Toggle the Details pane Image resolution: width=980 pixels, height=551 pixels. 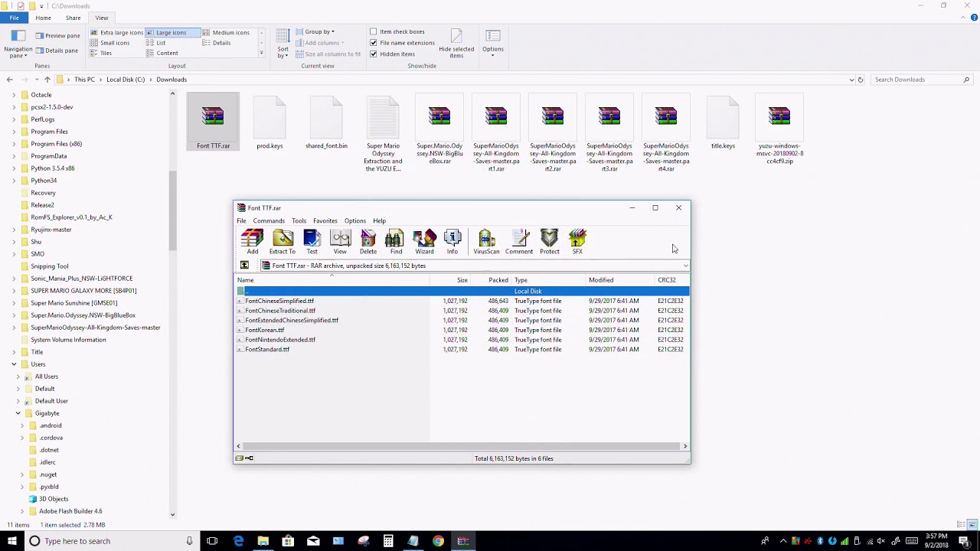pos(57,50)
